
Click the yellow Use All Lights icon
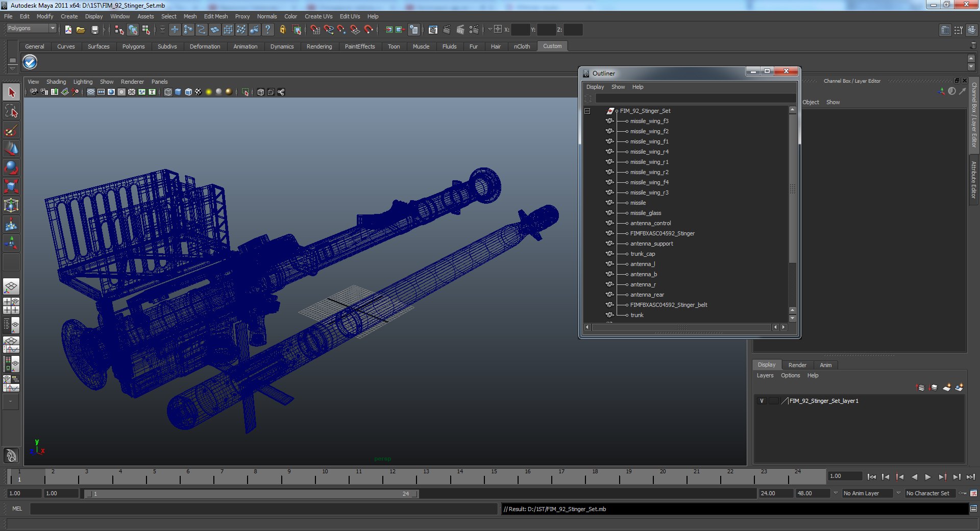coord(209,92)
